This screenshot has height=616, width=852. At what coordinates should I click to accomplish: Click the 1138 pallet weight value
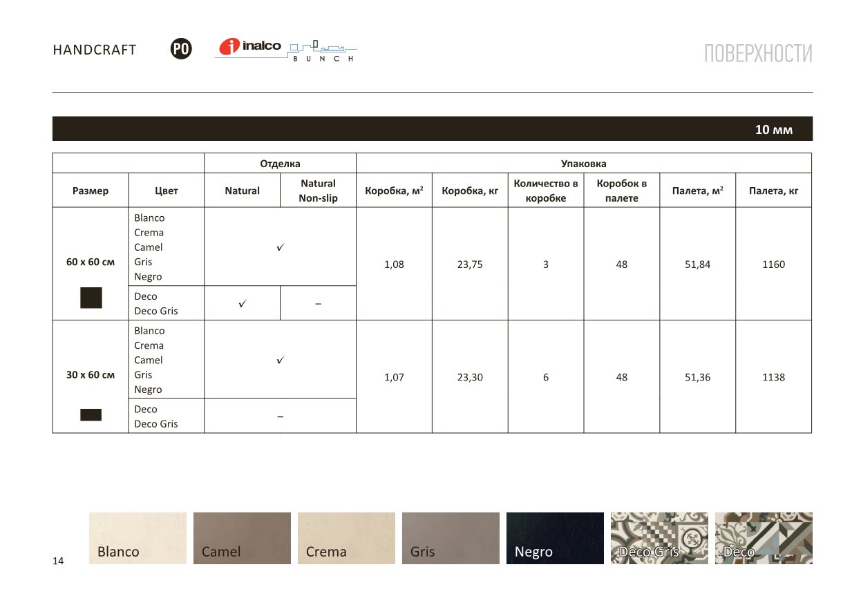[774, 377]
